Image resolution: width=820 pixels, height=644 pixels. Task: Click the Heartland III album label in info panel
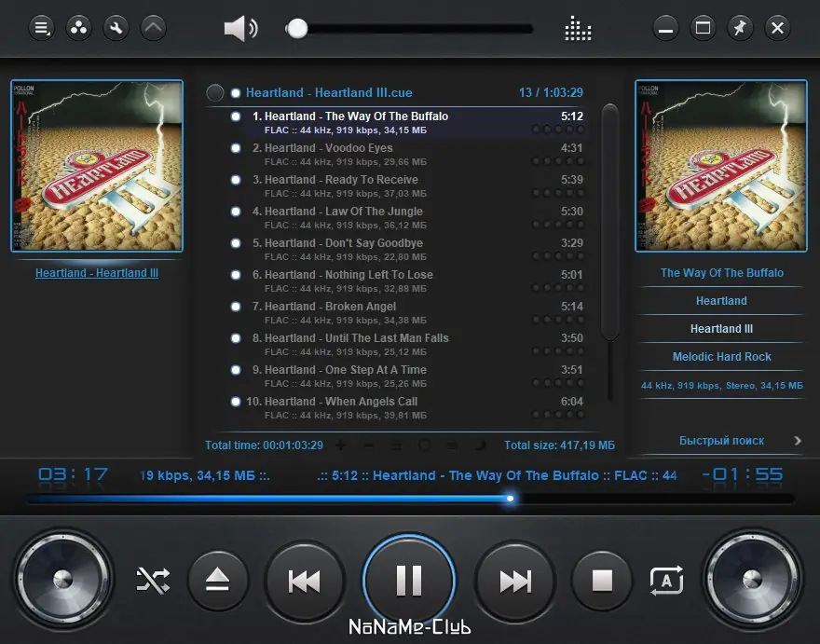click(x=721, y=329)
